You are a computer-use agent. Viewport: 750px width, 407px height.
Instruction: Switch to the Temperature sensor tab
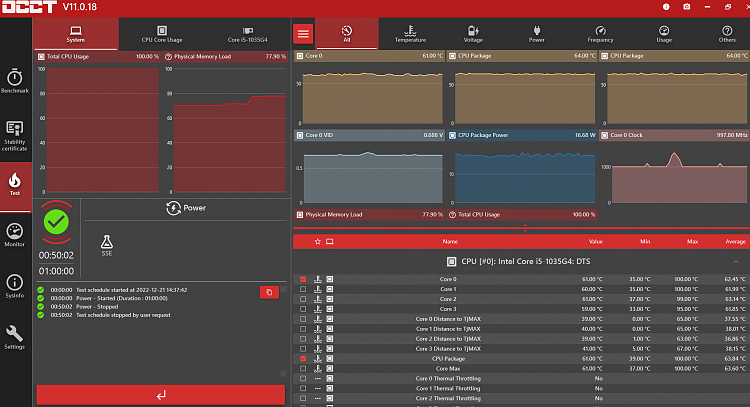click(x=409, y=34)
